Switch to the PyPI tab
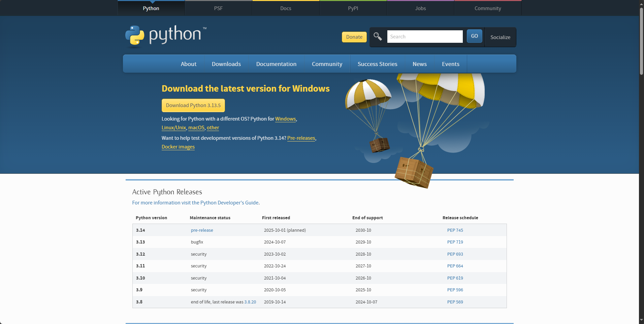The width and height of the screenshot is (644, 324). pos(353,8)
